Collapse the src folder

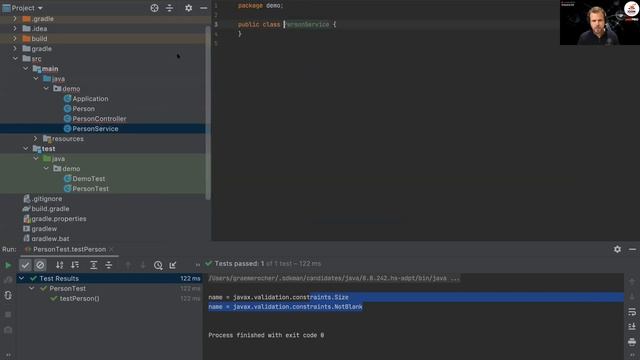(15, 58)
